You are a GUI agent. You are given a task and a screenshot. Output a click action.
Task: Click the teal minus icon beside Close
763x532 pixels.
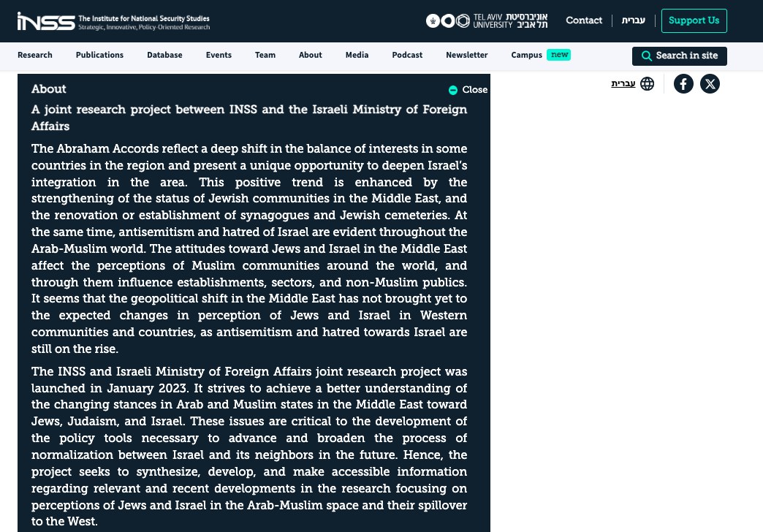453,90
